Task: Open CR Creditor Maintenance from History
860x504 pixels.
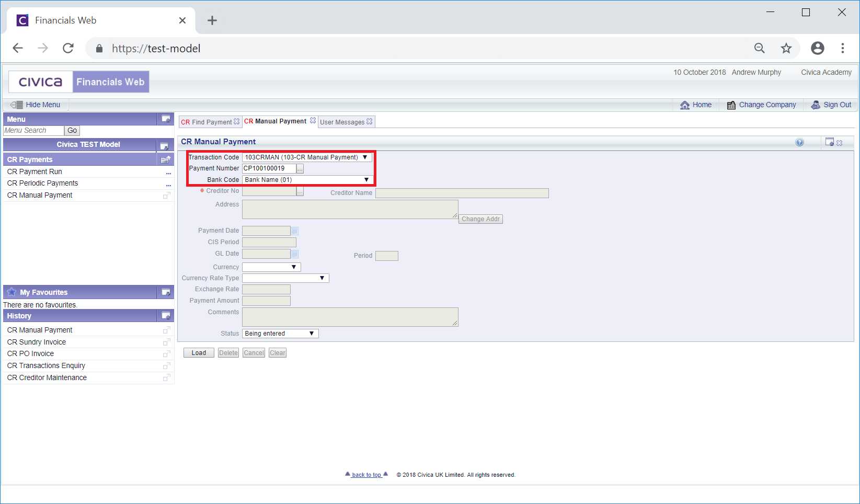Action: pos(47,377)
